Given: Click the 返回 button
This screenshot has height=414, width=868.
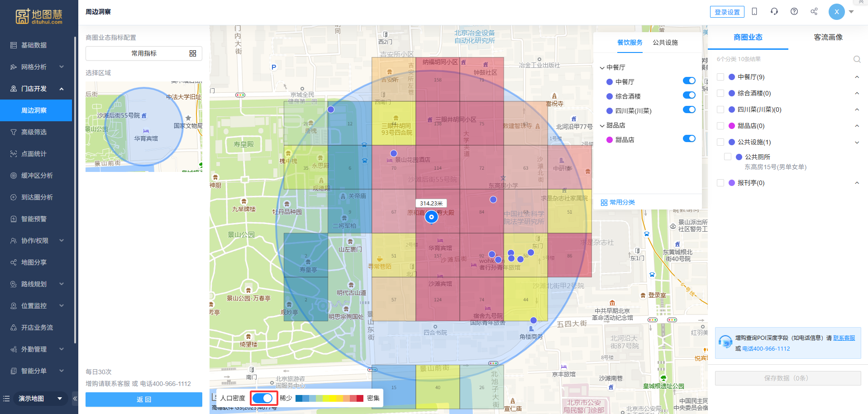Looking at the screenshot, I should pyautogui.click(x=143, y=400).
